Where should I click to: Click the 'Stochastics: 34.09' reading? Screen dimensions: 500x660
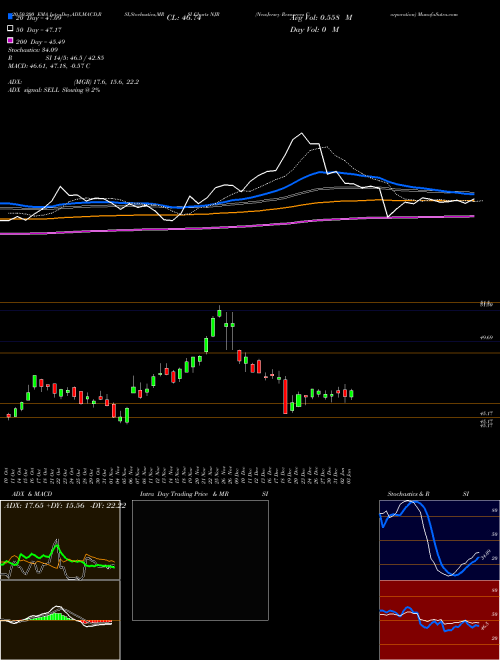pyautogui.click(x=29, y=50)
